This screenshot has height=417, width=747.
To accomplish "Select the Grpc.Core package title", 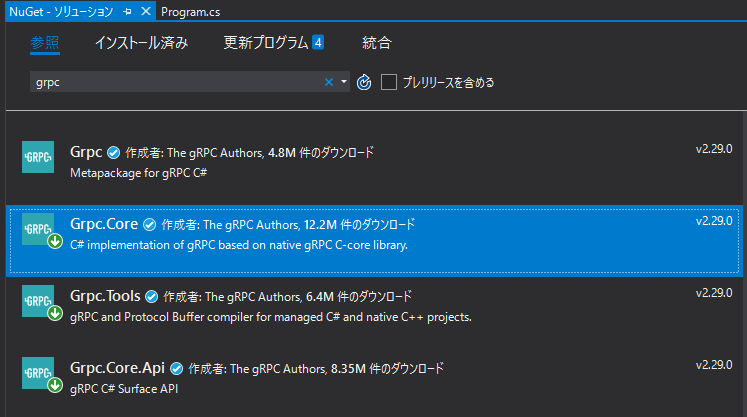I will pos(104,224).
